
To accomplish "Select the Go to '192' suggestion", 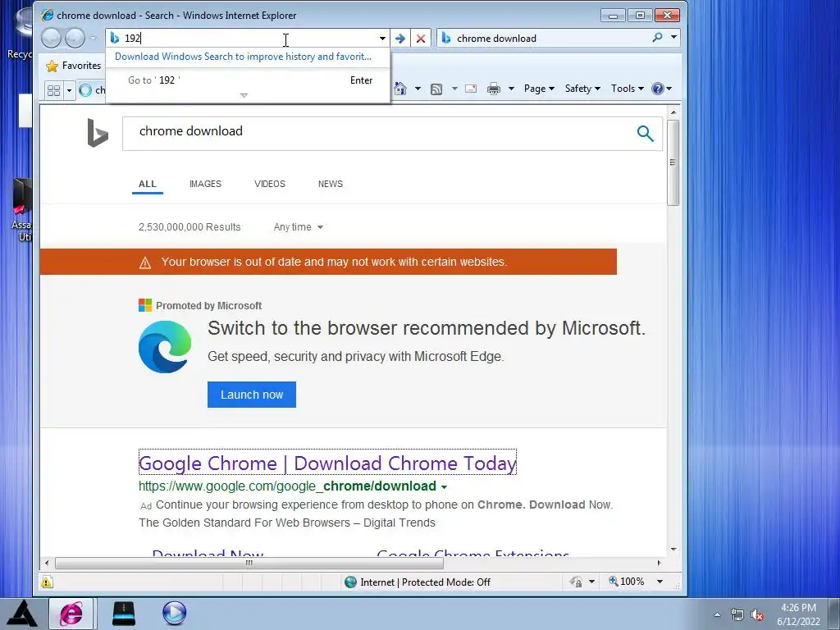I will pos(248,80).
